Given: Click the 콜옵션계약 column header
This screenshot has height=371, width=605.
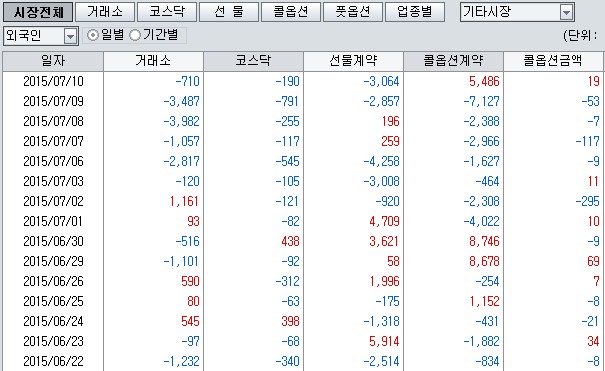Looking at the screenshot, I should (x=453, y=61).
